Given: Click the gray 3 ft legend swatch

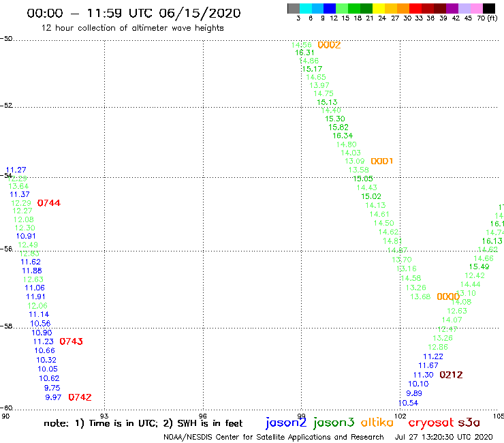Looking at the screenshot, I should coord(294,8).
